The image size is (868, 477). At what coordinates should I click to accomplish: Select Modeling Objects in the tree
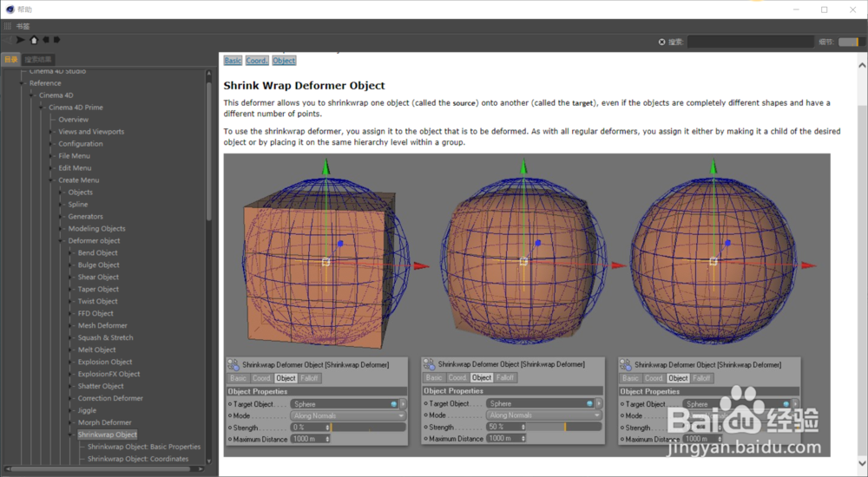[96, 229]
